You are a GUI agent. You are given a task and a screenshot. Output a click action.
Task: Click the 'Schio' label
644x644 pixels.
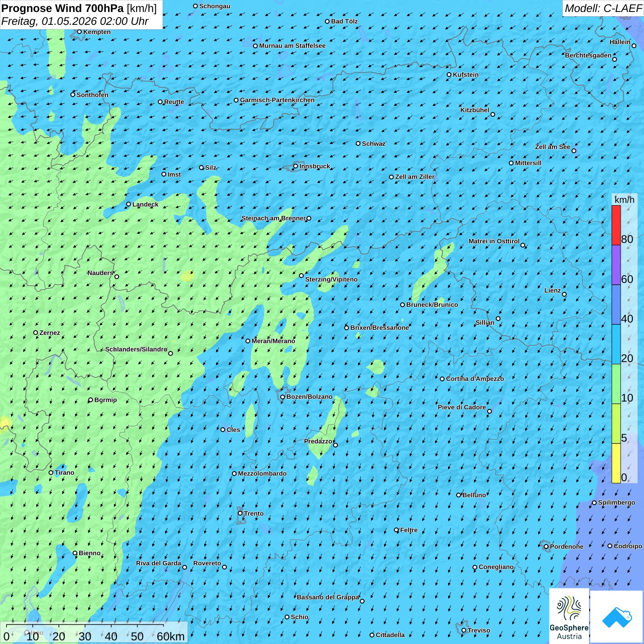point(299,617)
